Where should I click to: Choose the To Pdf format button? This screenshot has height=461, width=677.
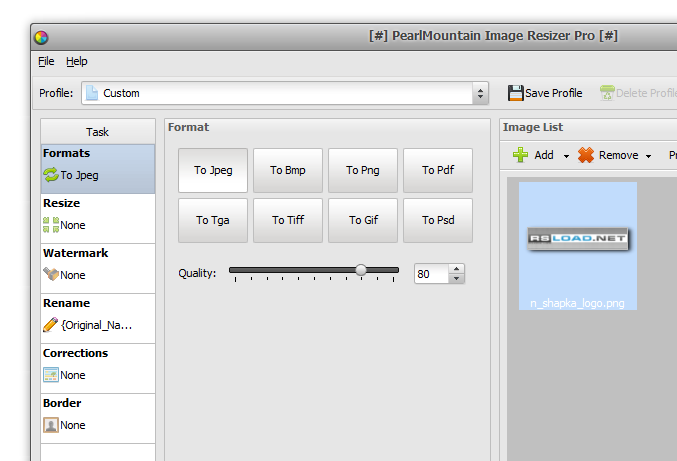[x=438, y=171]
